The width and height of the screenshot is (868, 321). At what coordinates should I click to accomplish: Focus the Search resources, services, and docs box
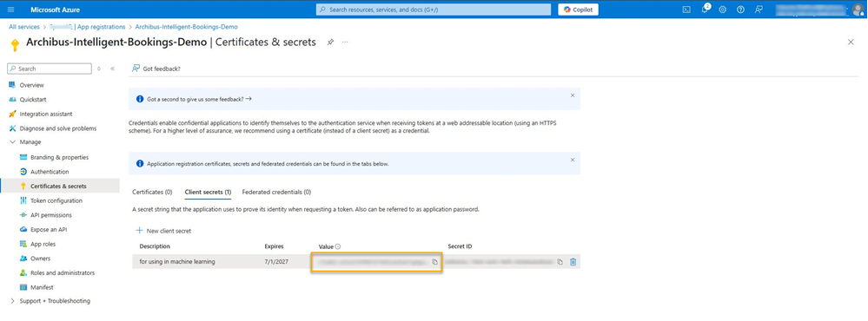click(x=434, y=10)
